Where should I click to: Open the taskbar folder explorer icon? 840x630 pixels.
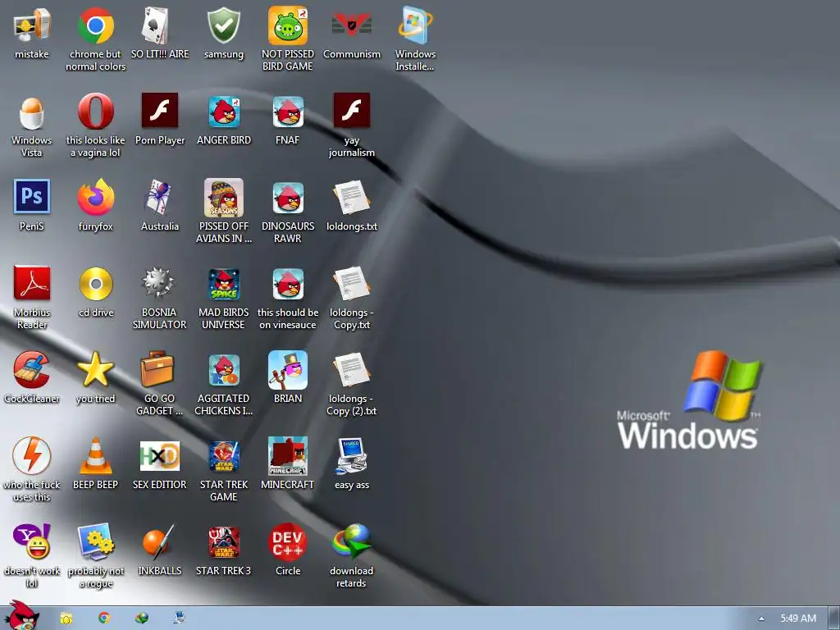coord(66,619)
